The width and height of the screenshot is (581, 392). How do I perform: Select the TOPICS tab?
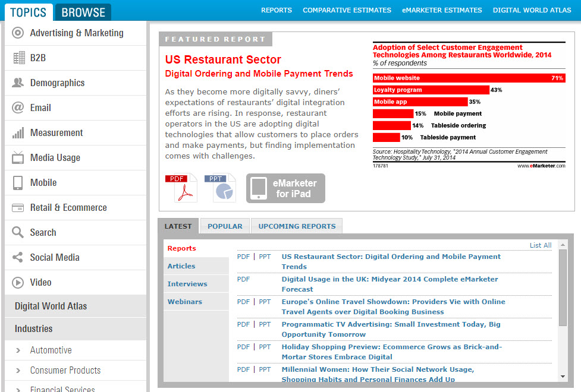[x=29, y=12]
